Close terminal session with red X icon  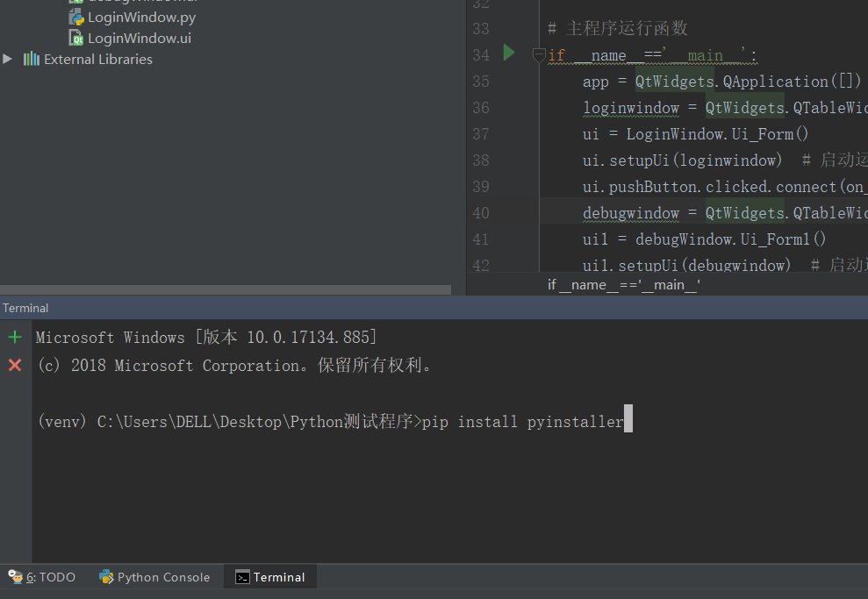tap(15, 365)
